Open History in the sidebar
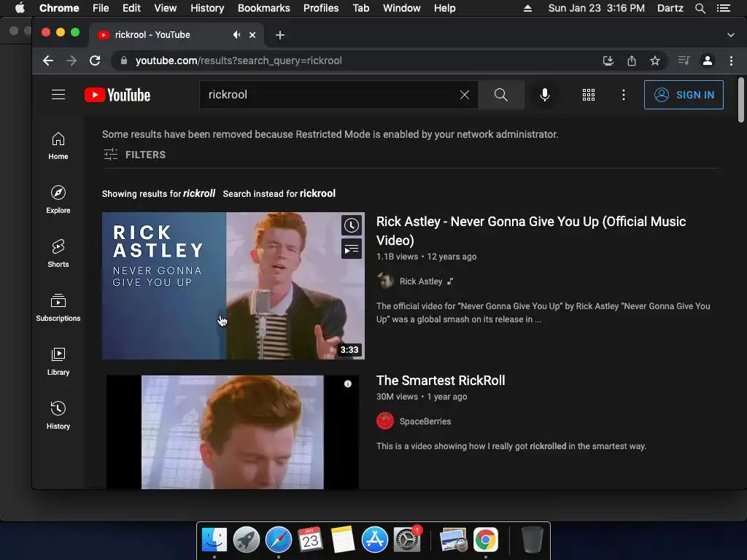 tap(58, 415)
